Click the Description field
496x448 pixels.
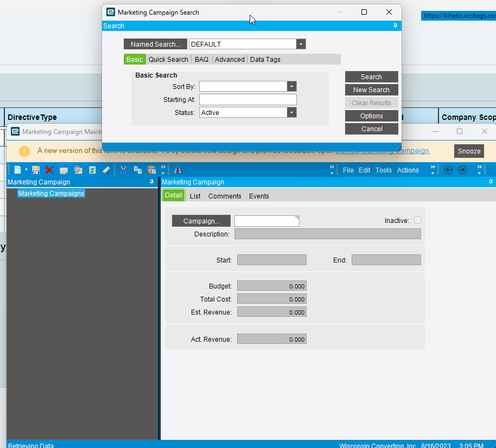[x=327, y=234]
